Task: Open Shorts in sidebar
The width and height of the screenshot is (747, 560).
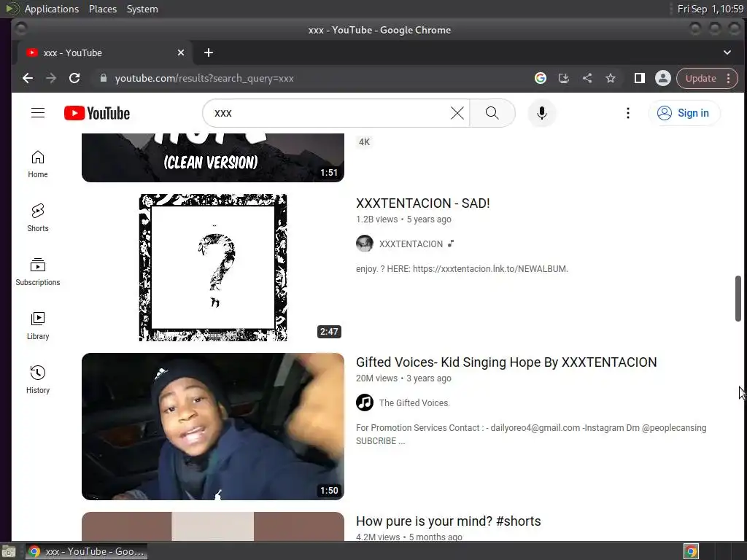Action: point(38,218)
